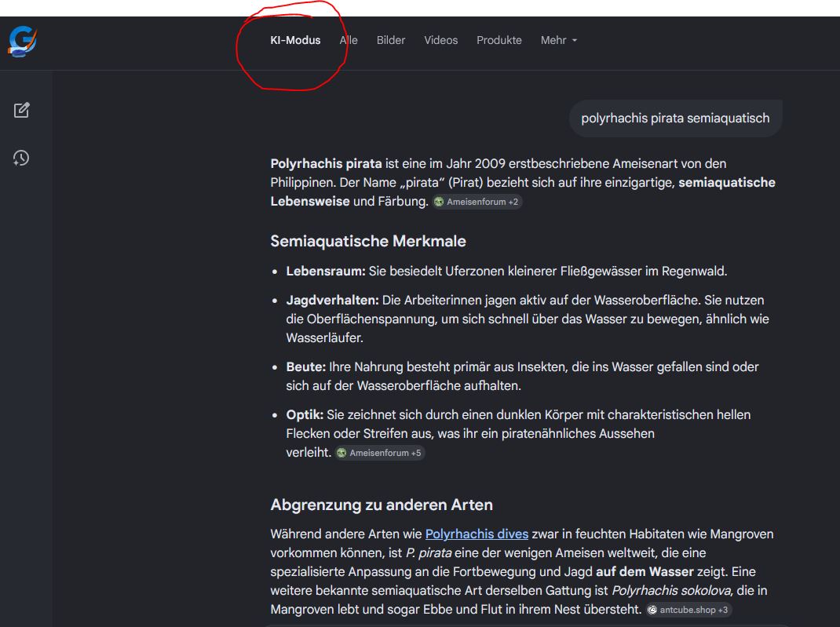Select the Alle search tab
This screenshot has height=627, width=840.
349,40
